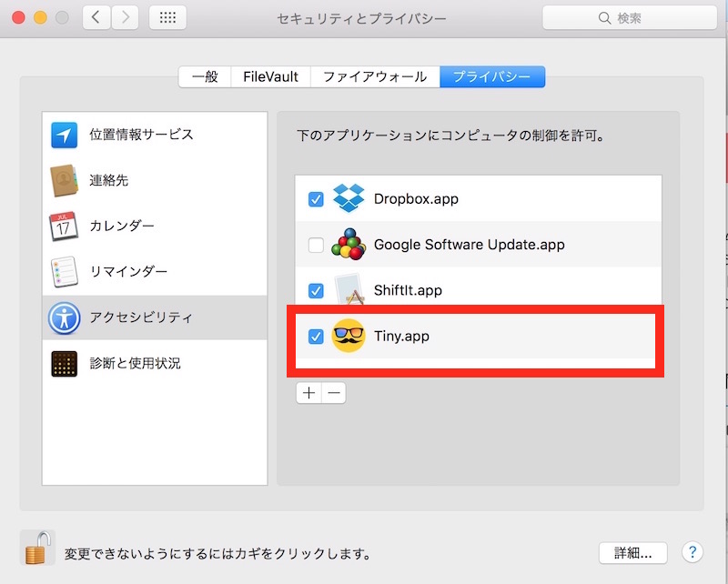The width and height of the screenshot is (728, 584).
Task: Remove selected app with minus button
Action: click(333, 393)
